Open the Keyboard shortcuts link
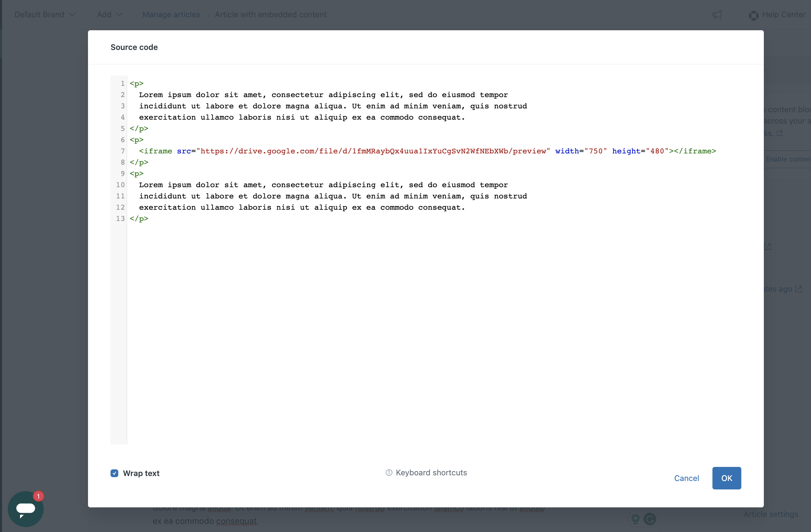Image resolution: width=811 pixels, height=532 pixels. pyautogui.click(x=431, y=473)
